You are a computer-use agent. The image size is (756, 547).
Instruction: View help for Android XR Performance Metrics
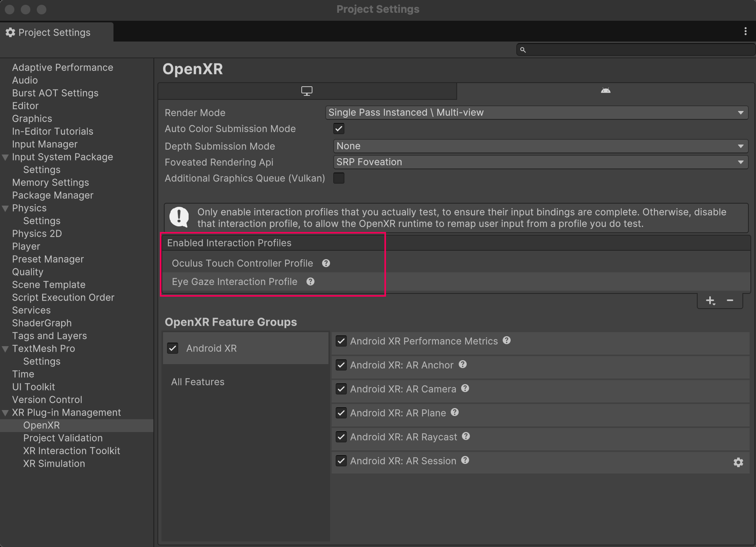(x=506, y=341)
